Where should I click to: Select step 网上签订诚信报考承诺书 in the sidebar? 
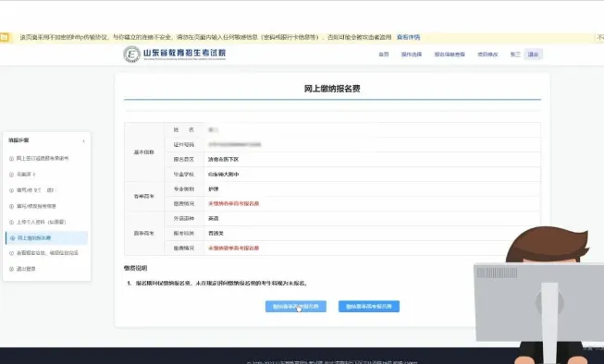coord(43,158)
